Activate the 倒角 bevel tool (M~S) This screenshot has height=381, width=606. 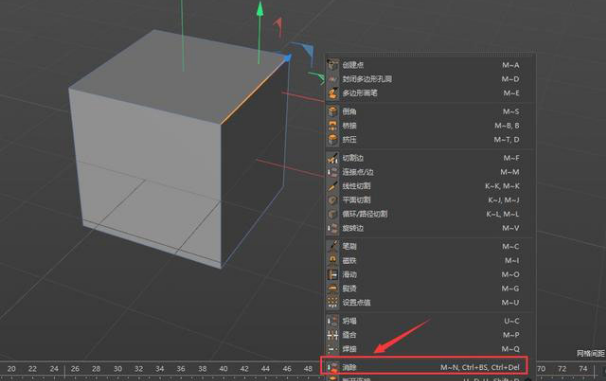tap(430, 111)
